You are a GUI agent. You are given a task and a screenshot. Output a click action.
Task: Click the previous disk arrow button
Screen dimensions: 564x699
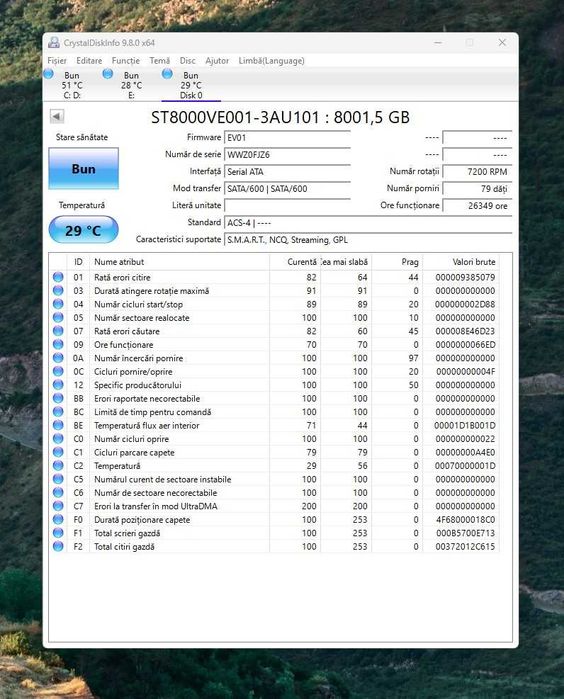tap(57, 116)
